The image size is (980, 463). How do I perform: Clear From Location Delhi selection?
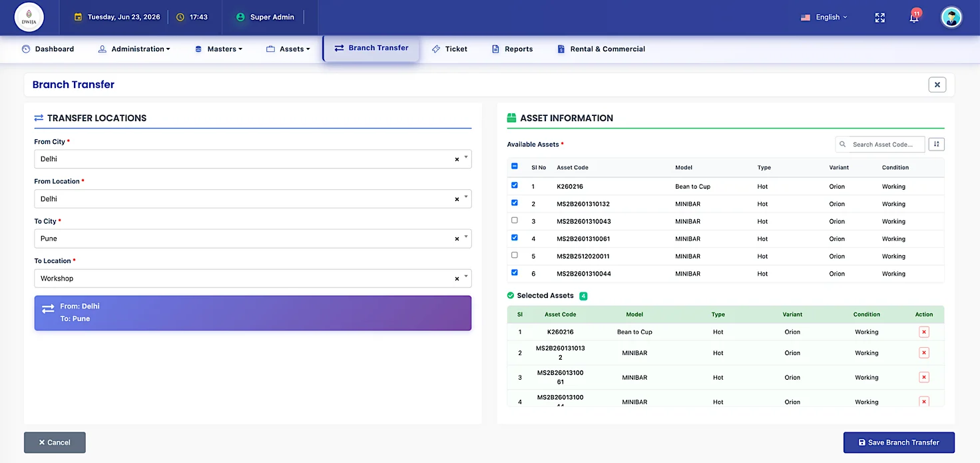pyautogui.click(x=457, y=199)
